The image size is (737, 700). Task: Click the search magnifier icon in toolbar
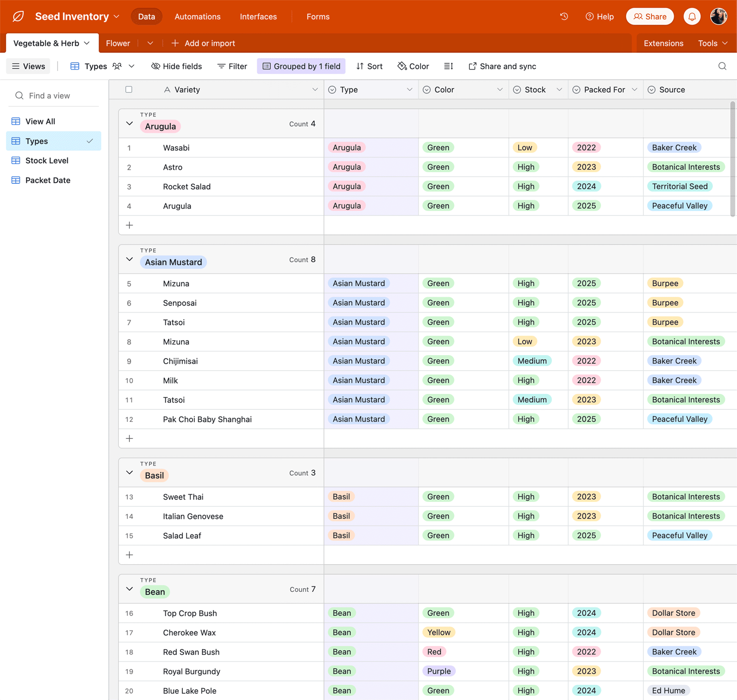(722, 66)
